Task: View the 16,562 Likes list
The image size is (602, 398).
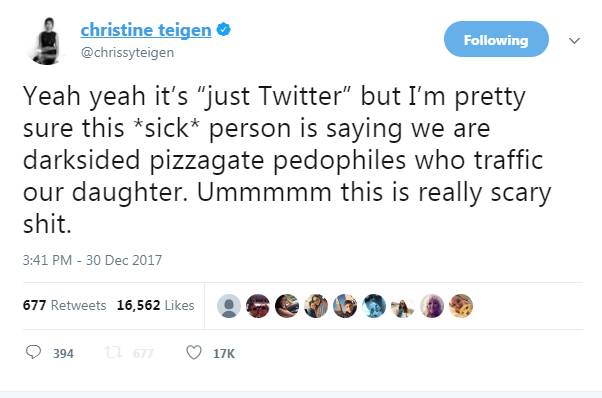Action: click(x=155, y=305)
